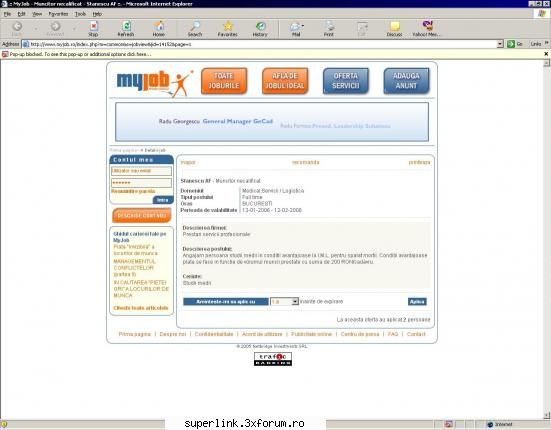Launch Yahoo Messenger toolbar icon
Screen dimensions: 551x430
(427, 28)
